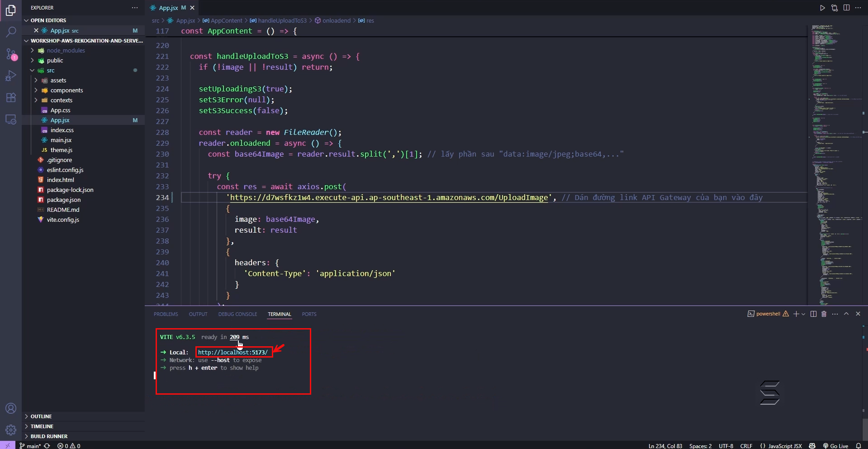Image resolution: width=868 pixels, height=449 pixels.
Task: Open the Accounts menu
Action: tap(11, 408)
